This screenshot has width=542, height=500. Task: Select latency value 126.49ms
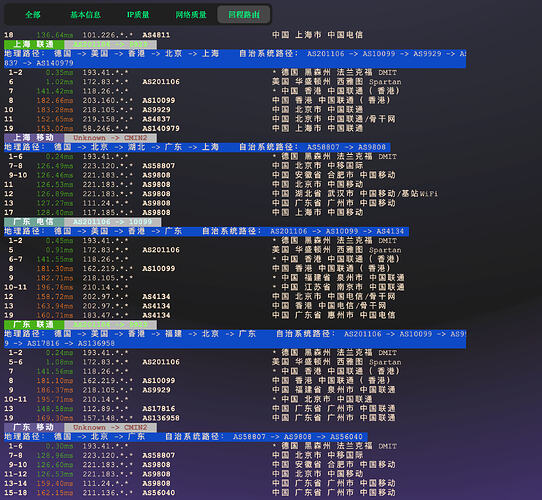pos(55,166)
